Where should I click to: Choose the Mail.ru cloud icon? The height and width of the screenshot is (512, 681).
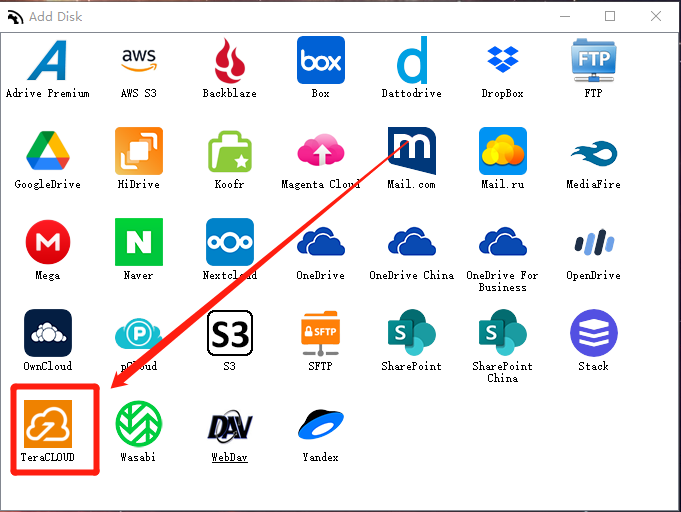502,151
